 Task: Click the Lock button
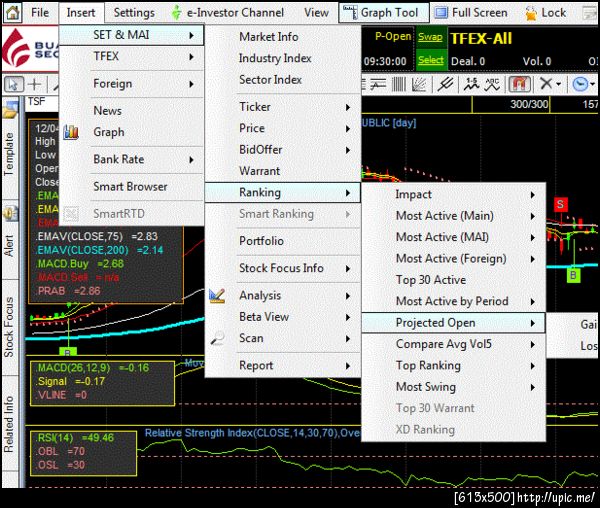pos(545,13)
